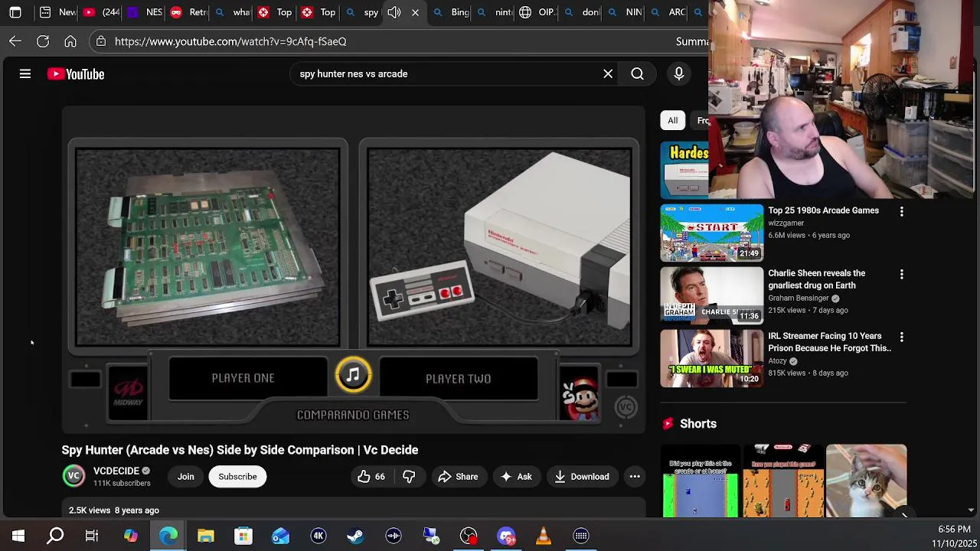Start voice search with the microphone
This screenshot has width=980, height=551.
[678, 74]
